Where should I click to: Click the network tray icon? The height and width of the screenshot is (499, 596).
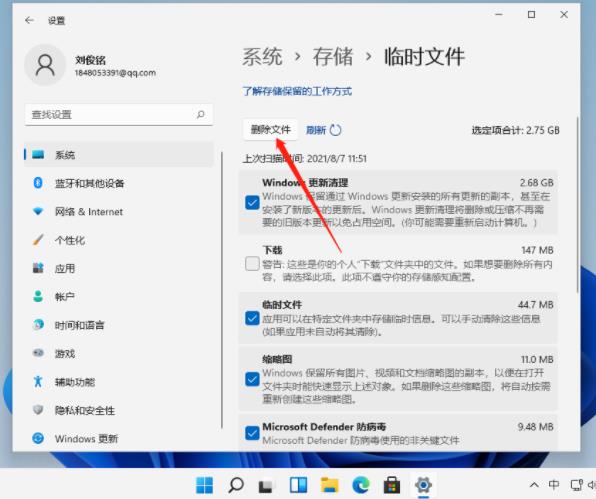click(577, 485)
